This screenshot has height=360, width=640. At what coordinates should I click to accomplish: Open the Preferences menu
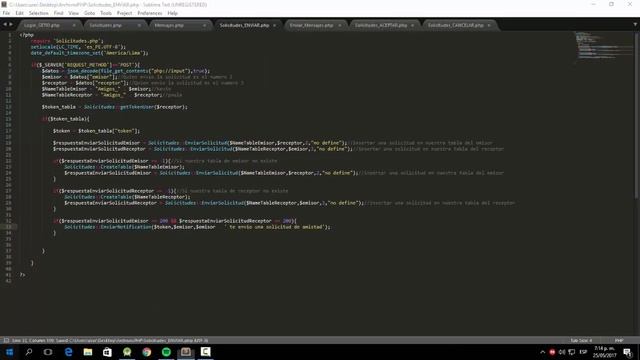149,13
